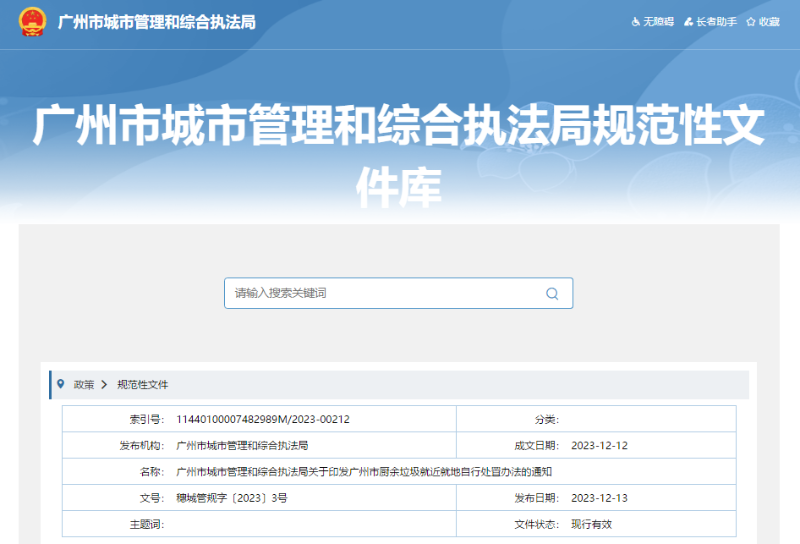Click the 收藏 star icon

(750, 22)
